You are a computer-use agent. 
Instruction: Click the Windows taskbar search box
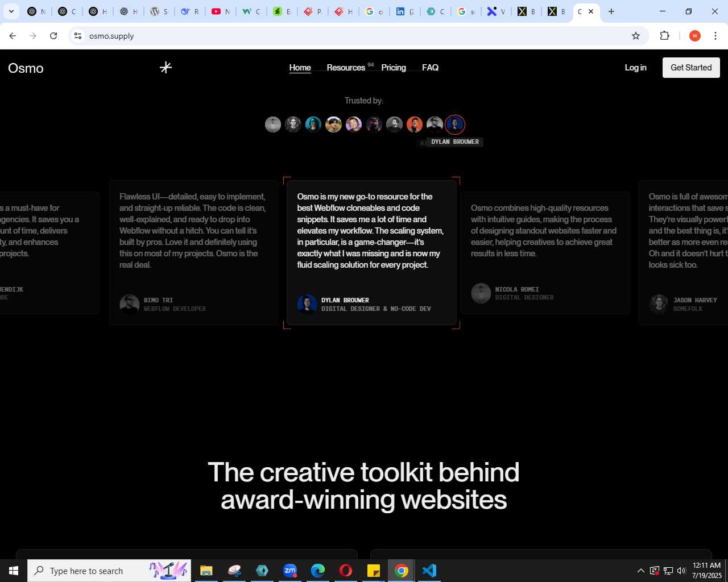(109, 571)
